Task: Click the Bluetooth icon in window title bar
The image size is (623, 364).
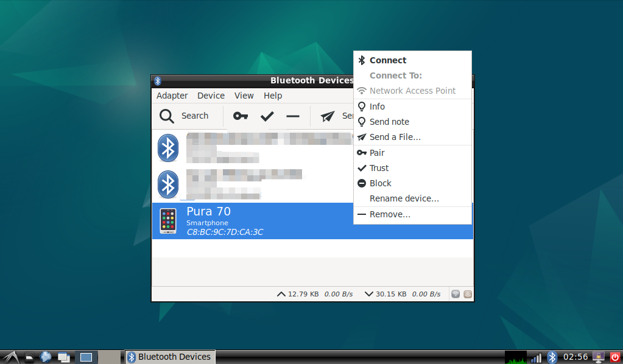Action: 158,81
